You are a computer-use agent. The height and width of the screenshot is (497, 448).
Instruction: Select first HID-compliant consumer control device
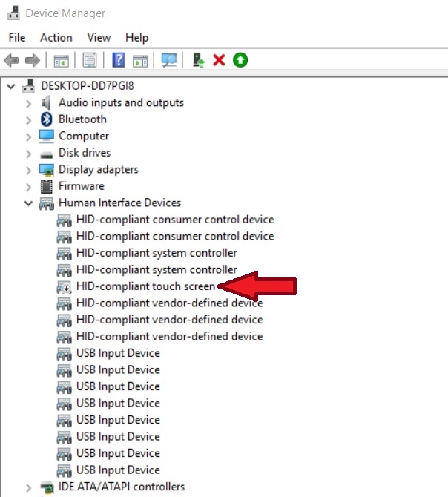point(175,220)
